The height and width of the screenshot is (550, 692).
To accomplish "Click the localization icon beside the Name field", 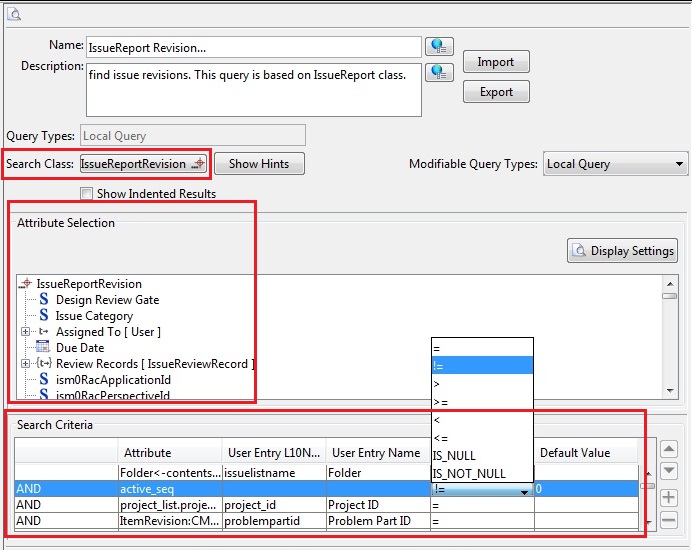I will (439, 46).
